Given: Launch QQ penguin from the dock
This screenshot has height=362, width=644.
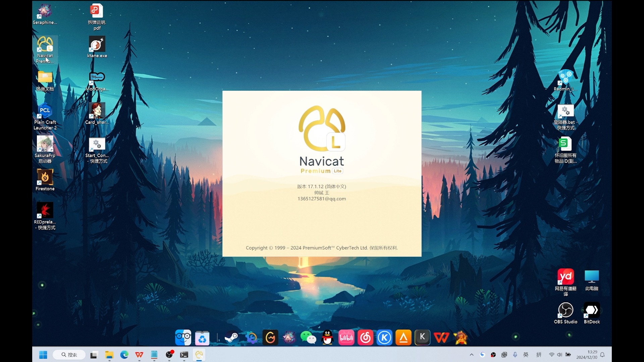Looking at the screenshot, I should coord(327,338).
